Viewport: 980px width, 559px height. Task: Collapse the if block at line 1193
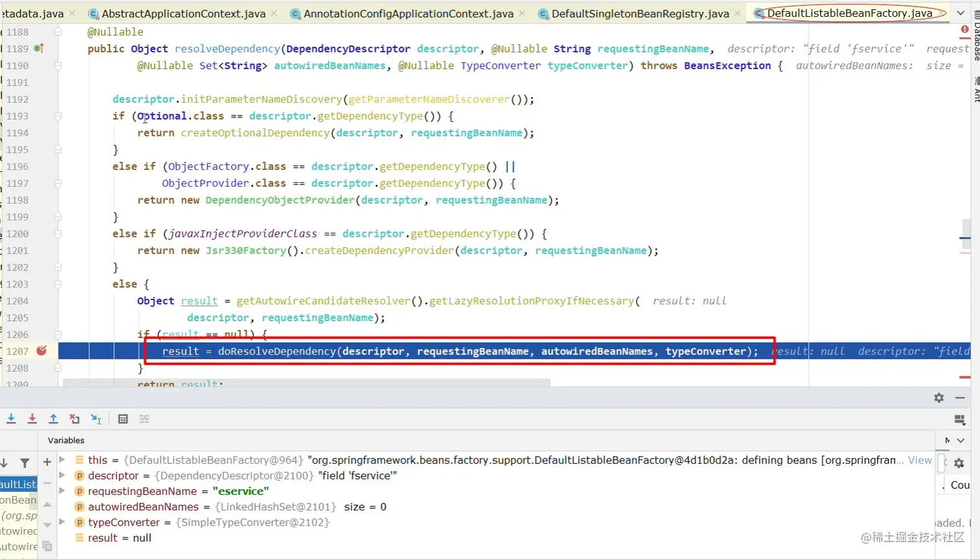(x=58, y=116)
